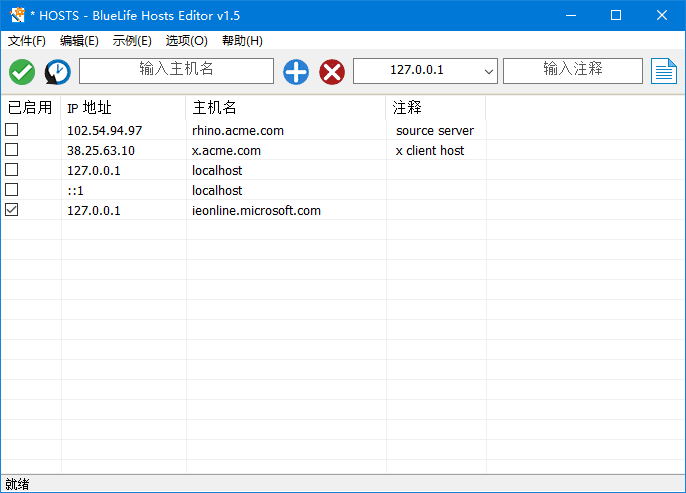Toggle checkbox for x.acme.com entry
The width and height of the screenshot is (686, 493).
click(12, 150)
